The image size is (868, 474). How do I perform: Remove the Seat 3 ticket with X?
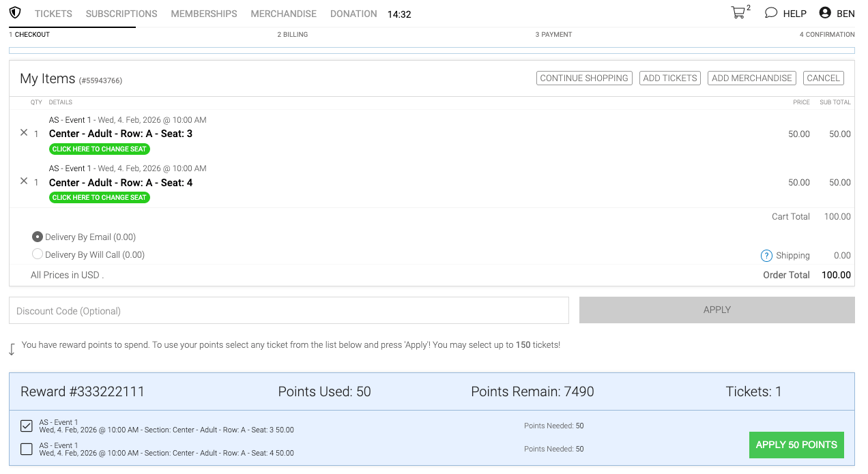click(x=24, y=133)
